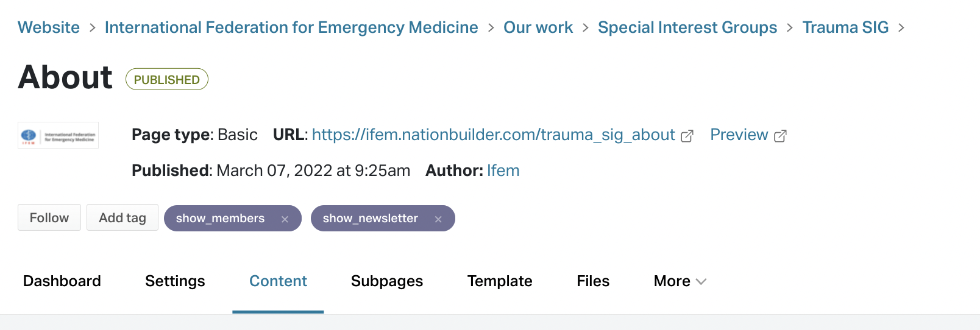
Task: Click the Our work breadcrumb link
Action: [538, 27]
